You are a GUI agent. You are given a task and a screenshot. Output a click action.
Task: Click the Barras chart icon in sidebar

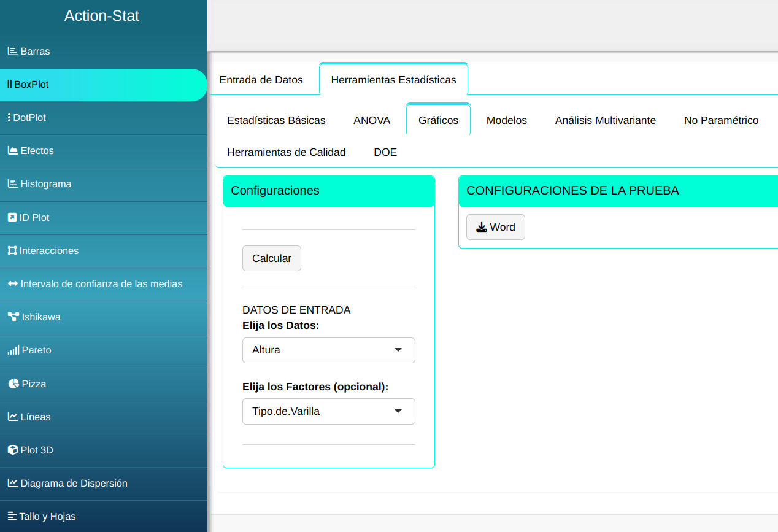(12, 52)
